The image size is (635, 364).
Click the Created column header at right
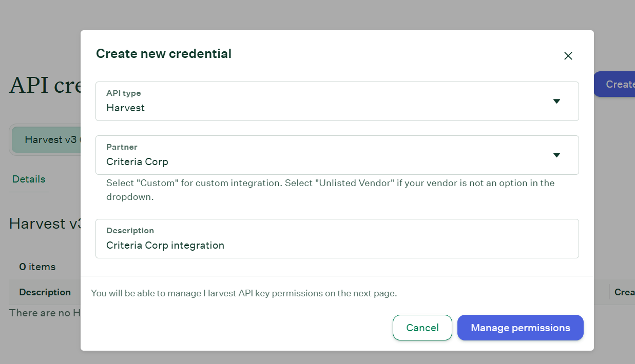(624, 292)
